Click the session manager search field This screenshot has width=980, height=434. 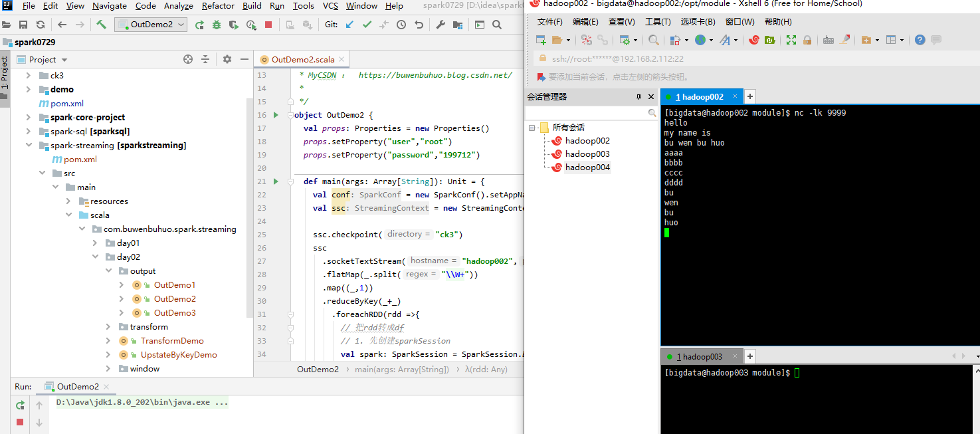pos(591,113)
